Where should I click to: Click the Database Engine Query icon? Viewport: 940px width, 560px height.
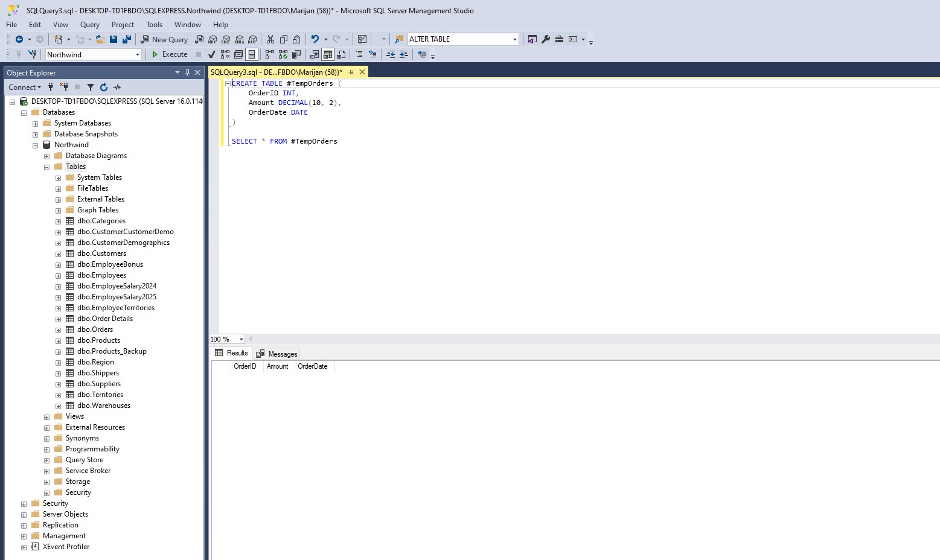point(199,39)
